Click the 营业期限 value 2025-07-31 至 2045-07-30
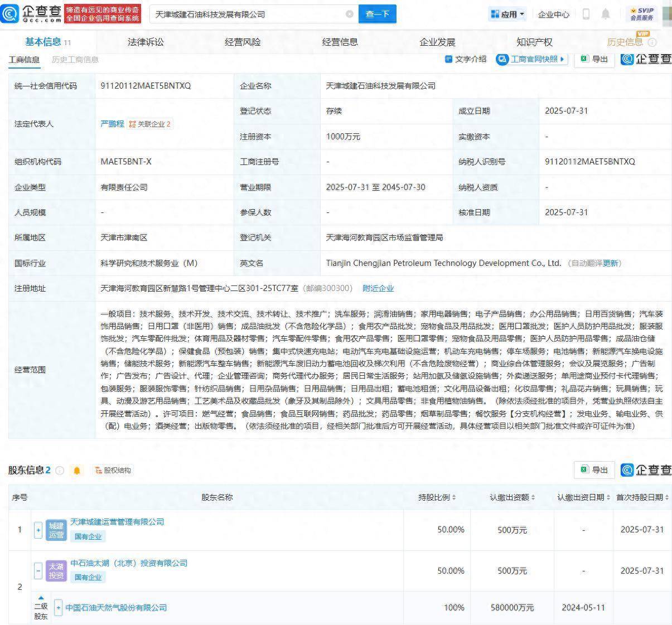672x625 pixels. [x=376, y=187]
